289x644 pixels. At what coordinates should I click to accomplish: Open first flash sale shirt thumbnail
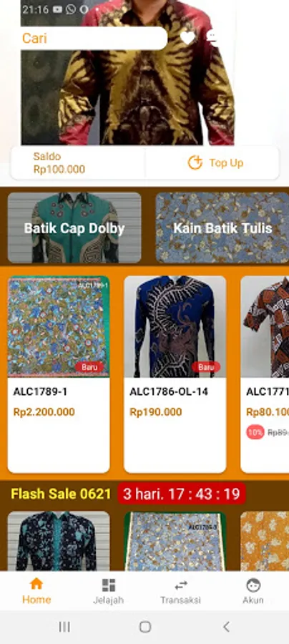[x=59, y=541]
